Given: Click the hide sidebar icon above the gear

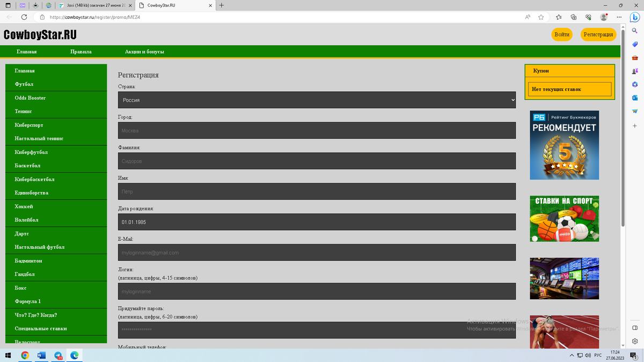Looking at the screenshot, I should (635, 328).
